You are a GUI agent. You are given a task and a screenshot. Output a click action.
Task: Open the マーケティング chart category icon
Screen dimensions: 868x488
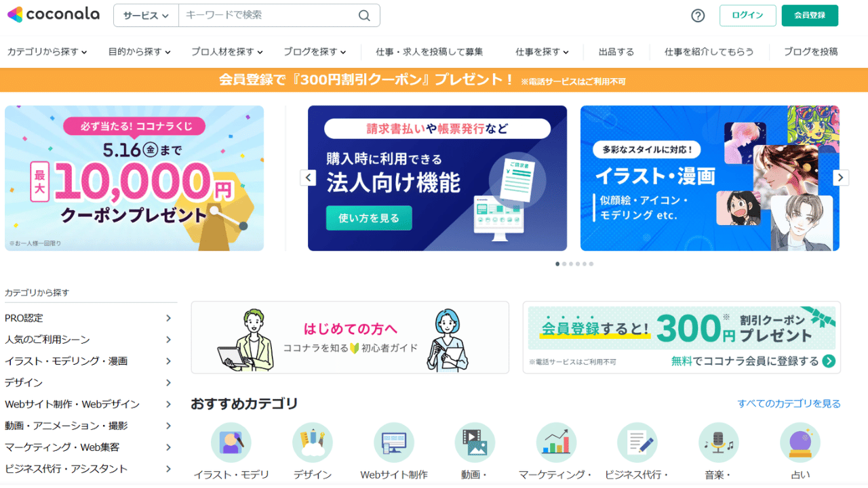pyautogui.click(x=556, y=443)
